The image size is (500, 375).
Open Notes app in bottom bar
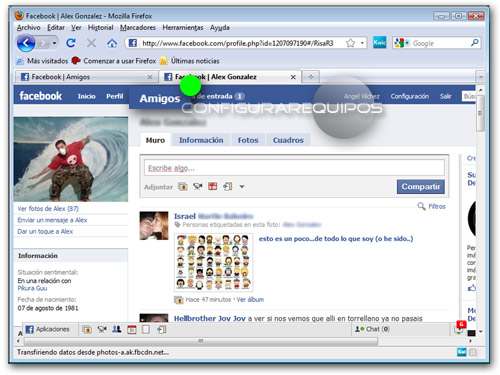coord(146,329)
